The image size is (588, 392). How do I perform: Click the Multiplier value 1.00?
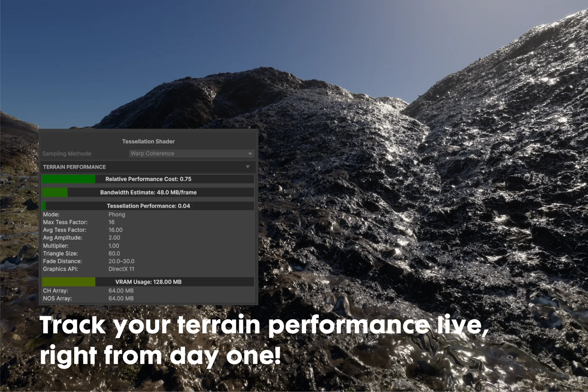click(x=114, y=246)
